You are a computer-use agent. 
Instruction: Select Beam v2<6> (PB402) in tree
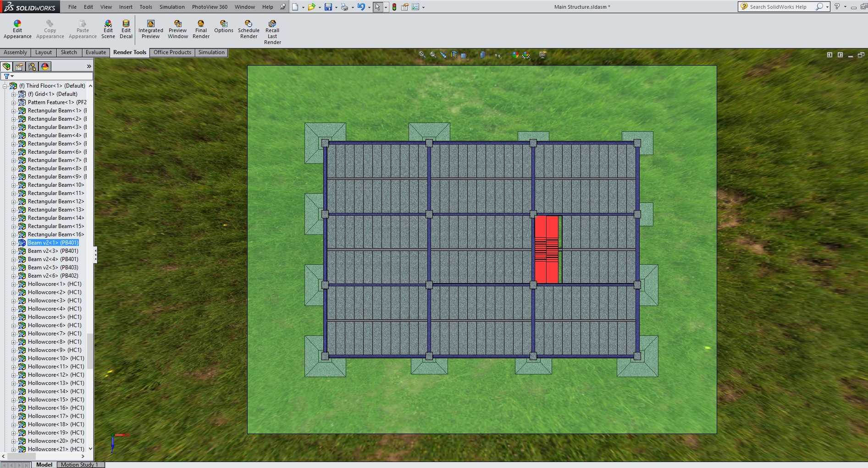coord(53,276)
